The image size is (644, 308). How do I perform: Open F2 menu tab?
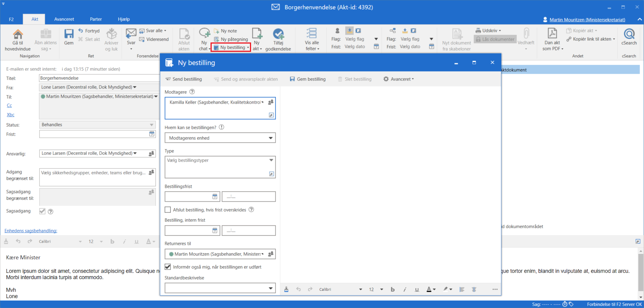coord(11,19)
